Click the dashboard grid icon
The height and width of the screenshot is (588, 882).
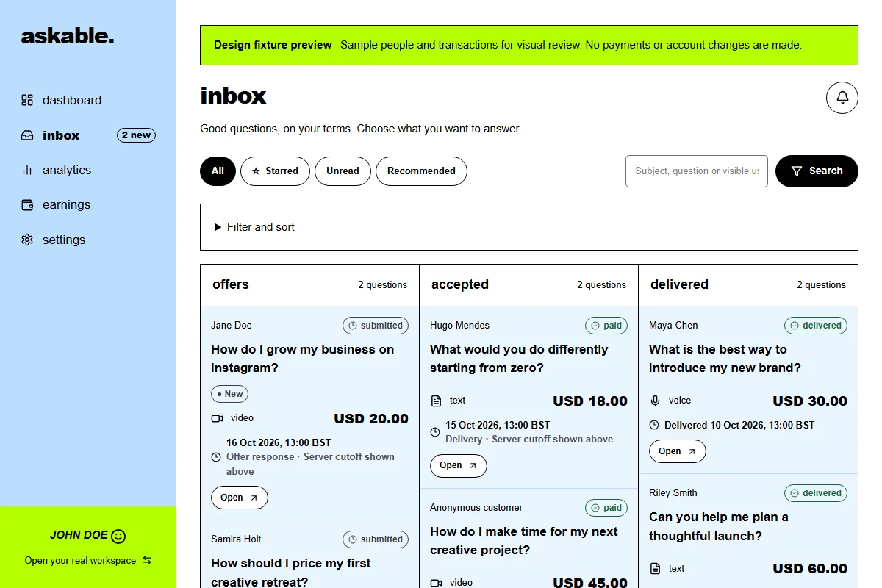click(27, 100)
